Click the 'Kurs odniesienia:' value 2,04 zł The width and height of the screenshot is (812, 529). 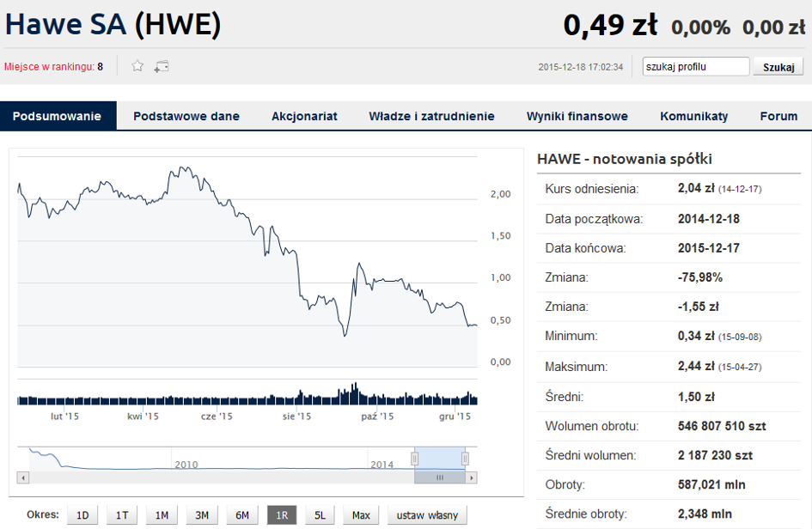(x=696, y=188)
